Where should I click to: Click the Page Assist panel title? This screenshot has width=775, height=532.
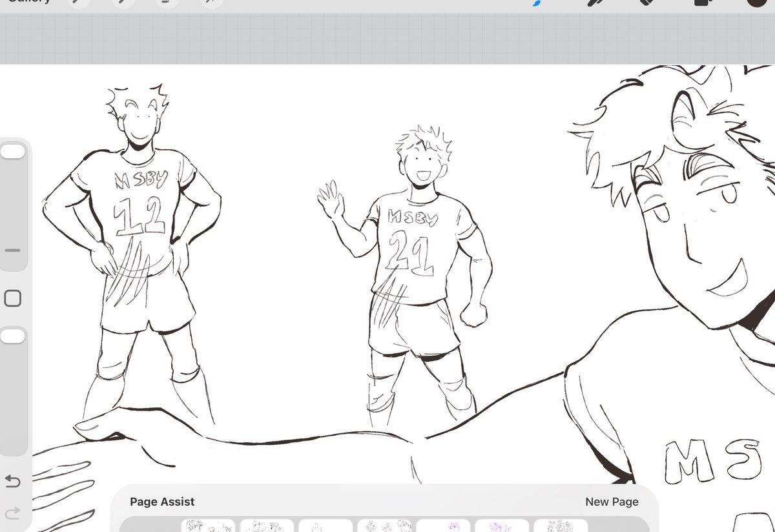162,502
